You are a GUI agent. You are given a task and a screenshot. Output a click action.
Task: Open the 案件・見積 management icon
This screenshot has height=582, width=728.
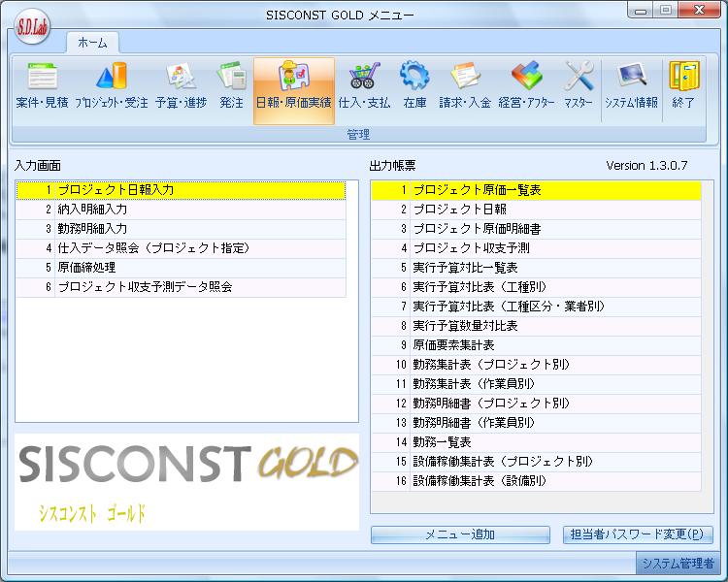tap(42, 86)
